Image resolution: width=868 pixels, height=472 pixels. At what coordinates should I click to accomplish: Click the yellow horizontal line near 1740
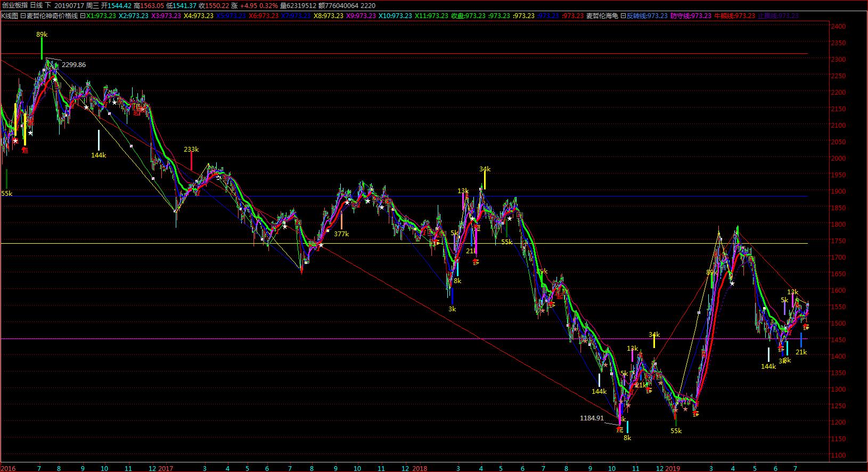click(x=405, y=244)
